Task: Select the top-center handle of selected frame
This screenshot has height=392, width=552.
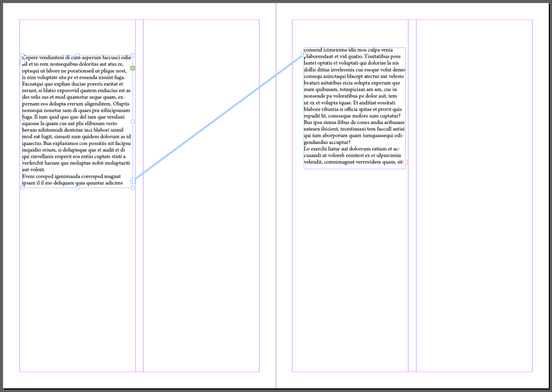Action: pyautogui.click(x=77, y=55)
